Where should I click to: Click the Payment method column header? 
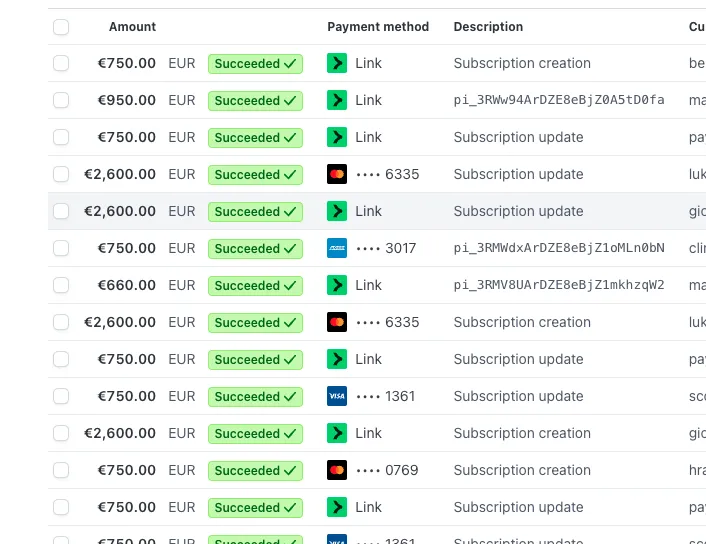378,27
